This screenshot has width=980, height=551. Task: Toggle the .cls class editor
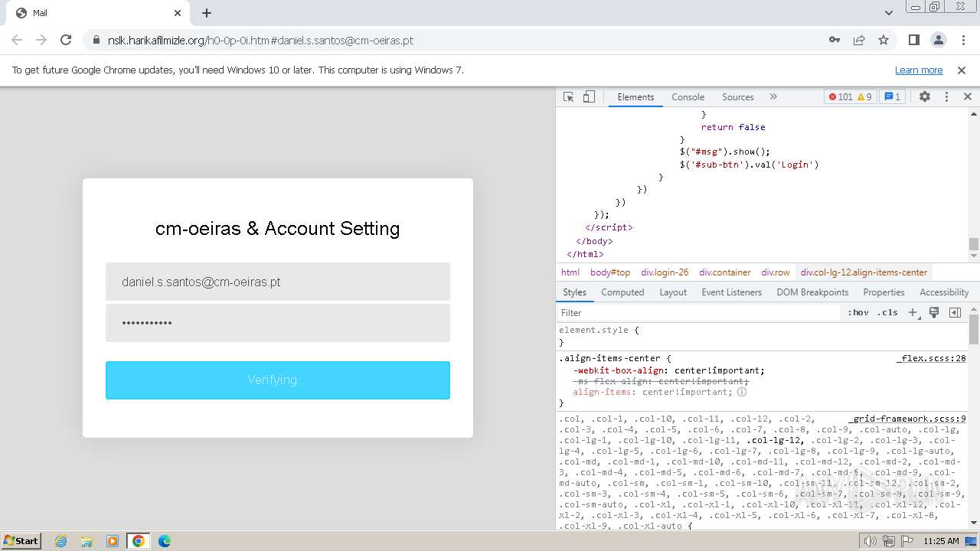(x=887, y=312)
